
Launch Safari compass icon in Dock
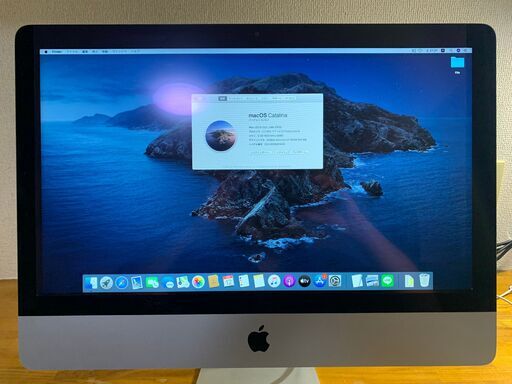pos(122,283)
